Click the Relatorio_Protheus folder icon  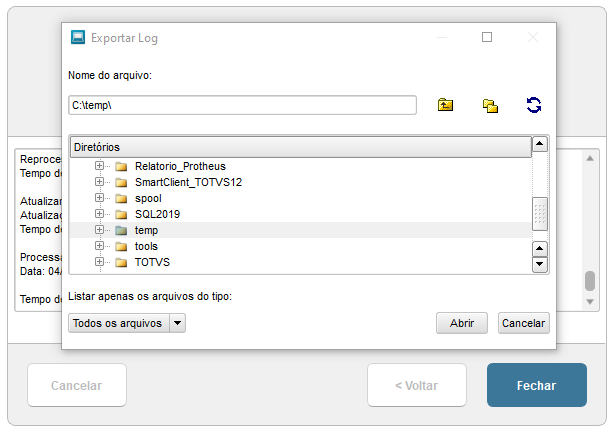point(121,166)
